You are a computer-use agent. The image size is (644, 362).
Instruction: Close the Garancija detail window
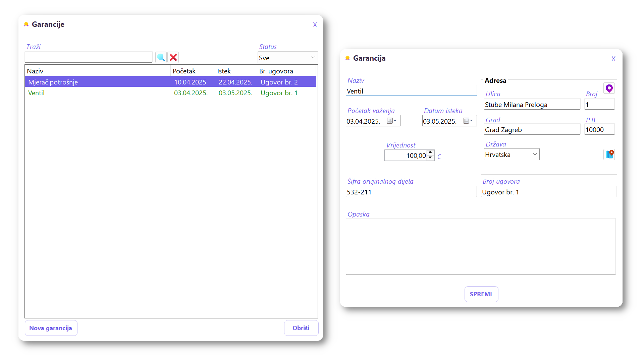[613, 59]
